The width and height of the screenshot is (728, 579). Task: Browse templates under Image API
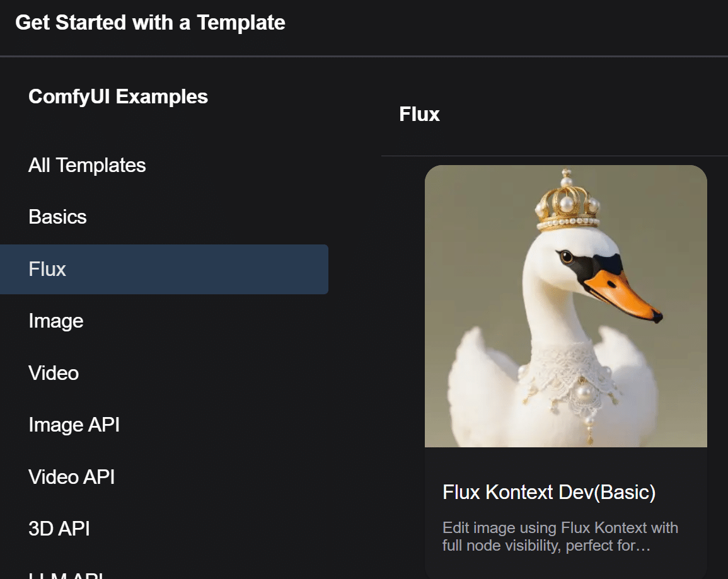point(74,425)
